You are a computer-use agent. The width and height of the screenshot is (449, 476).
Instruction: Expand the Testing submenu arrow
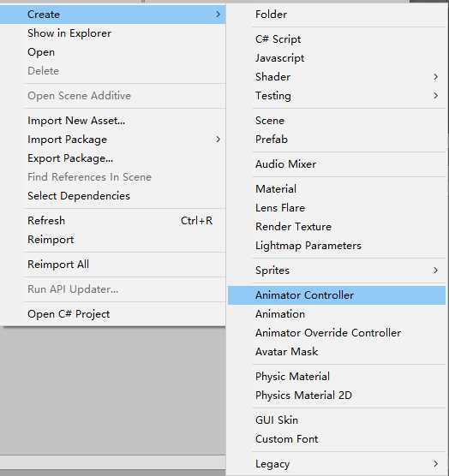tap(435, 96)
